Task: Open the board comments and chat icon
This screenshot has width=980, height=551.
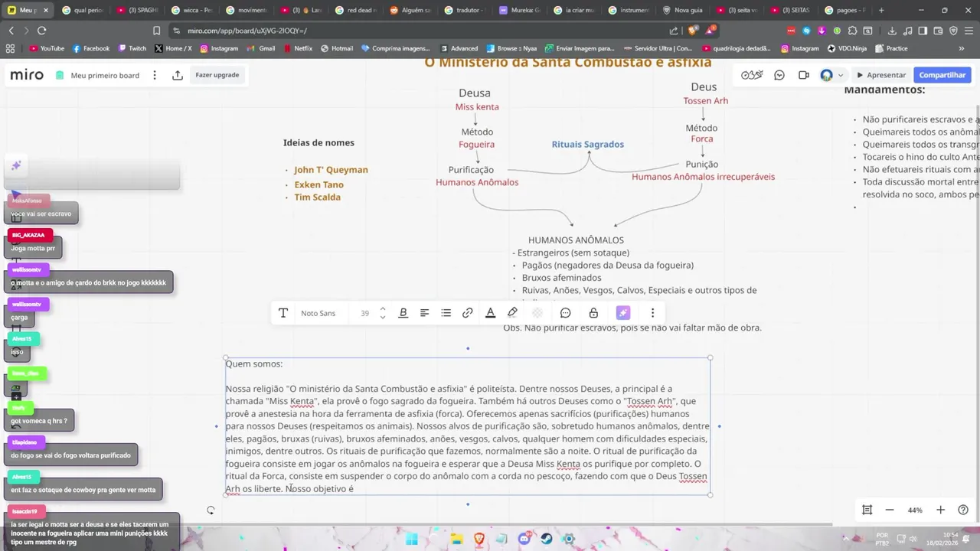Action: click(779, 75)
